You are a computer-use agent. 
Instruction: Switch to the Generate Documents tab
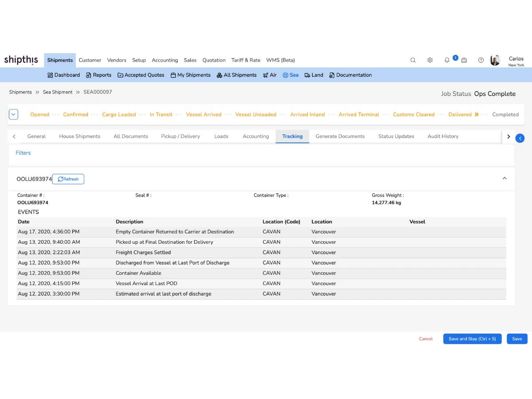pos(340,136)
